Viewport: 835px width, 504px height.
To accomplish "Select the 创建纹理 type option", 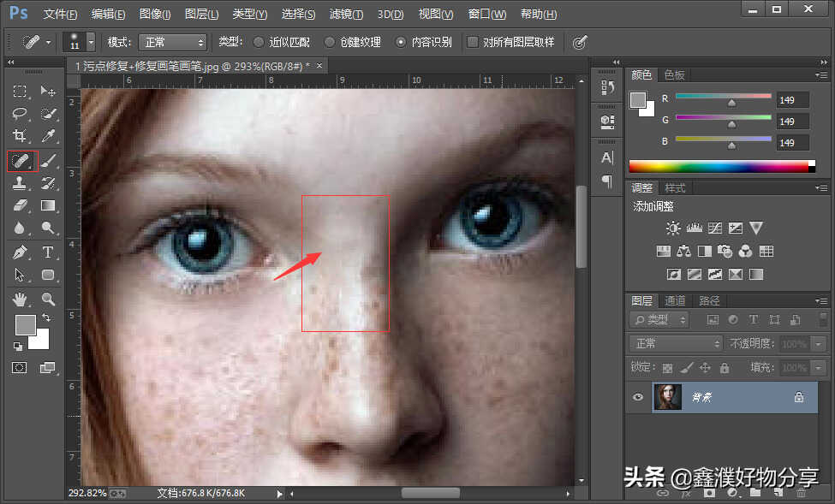I will tap(330, 42).
